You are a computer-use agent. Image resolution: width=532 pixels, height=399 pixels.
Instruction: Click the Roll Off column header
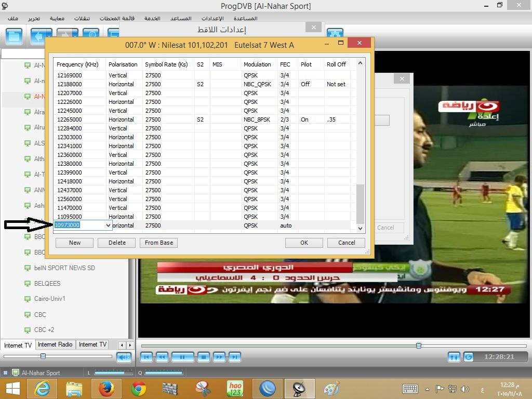336,64
